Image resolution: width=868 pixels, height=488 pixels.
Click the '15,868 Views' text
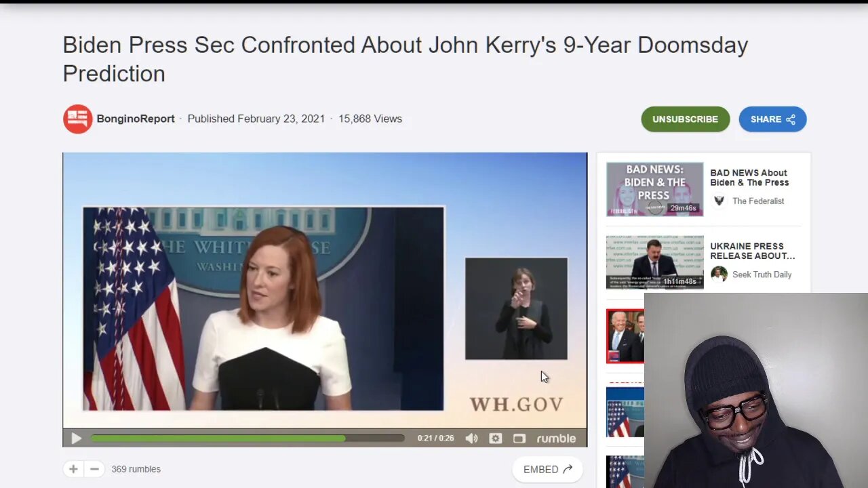tap(370, 119)
